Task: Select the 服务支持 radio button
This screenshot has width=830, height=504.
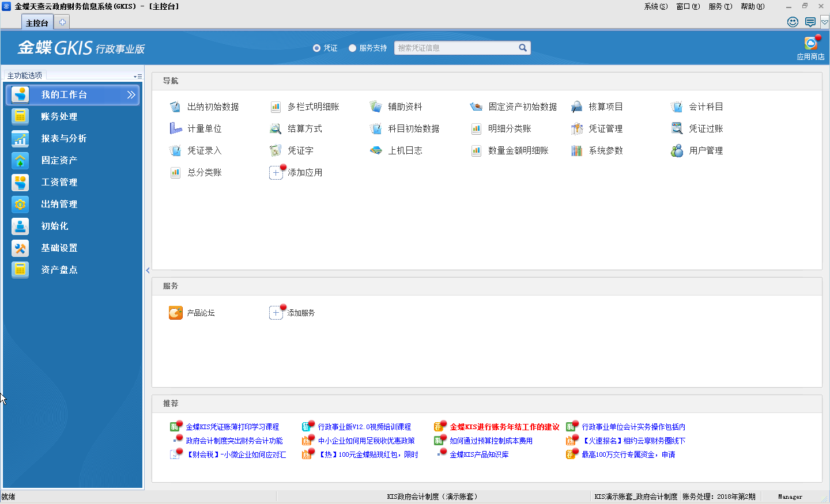Action: [352, 48]
